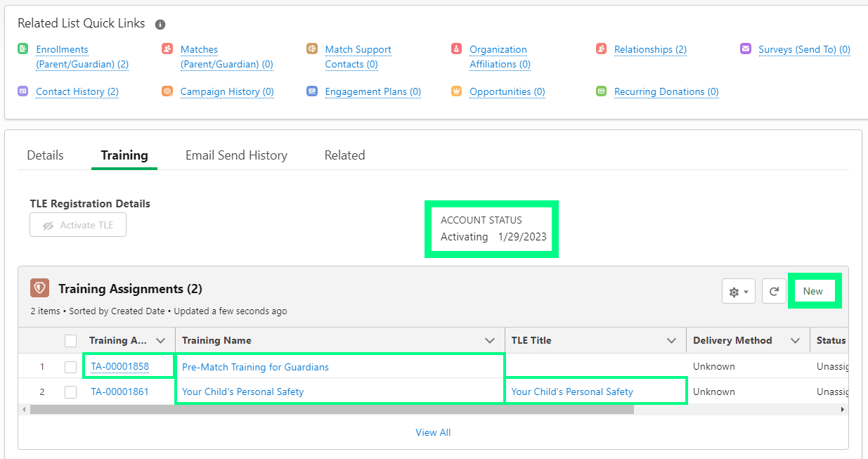
Task: Click the Matches contact icon
Action: coord(167,49)
